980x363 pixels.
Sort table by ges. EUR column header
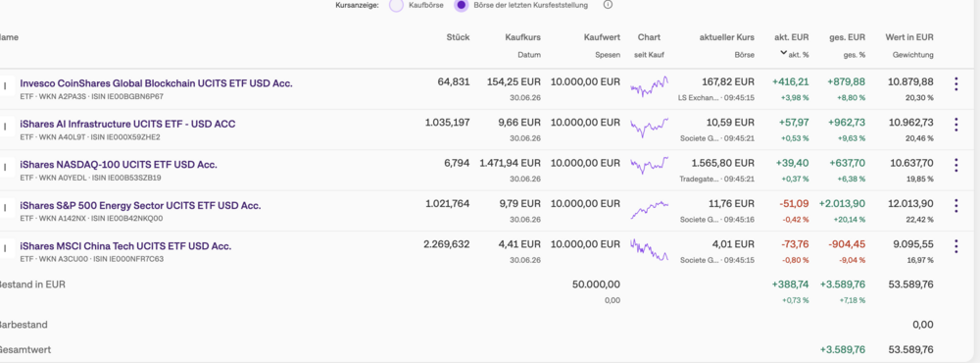coord(848,37)
